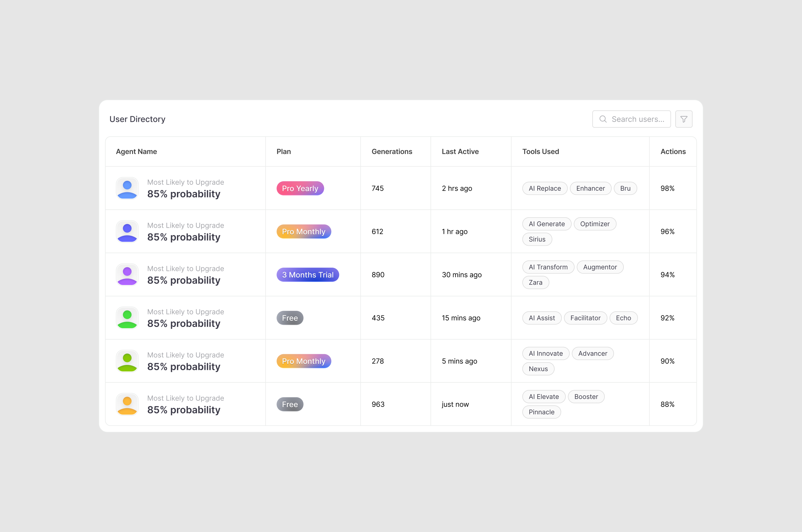This screenshot has width=802, height=532.
Task: Select the Zara tool tag
Action: click(x=535, y=282)
